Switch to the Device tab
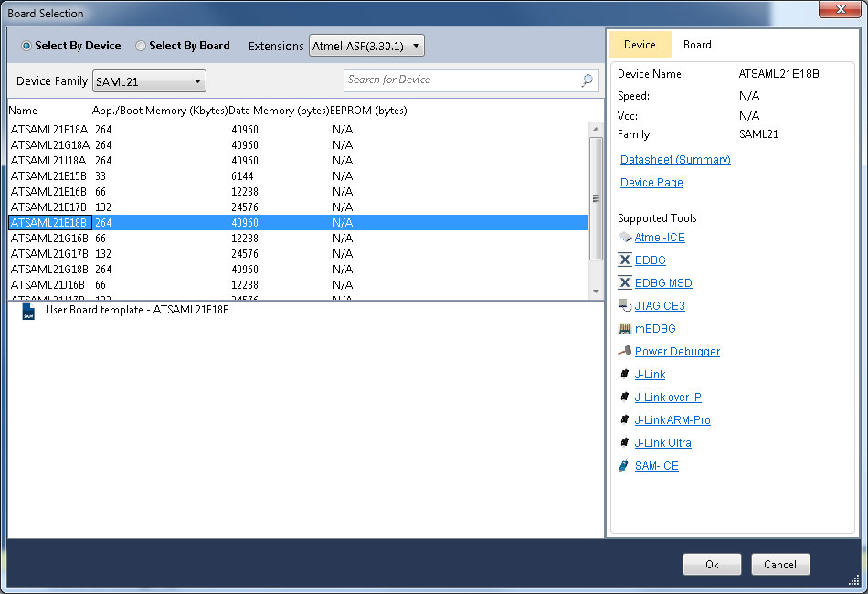The width and height of the screenshot is (868, 594). click(x=640, y=45)
